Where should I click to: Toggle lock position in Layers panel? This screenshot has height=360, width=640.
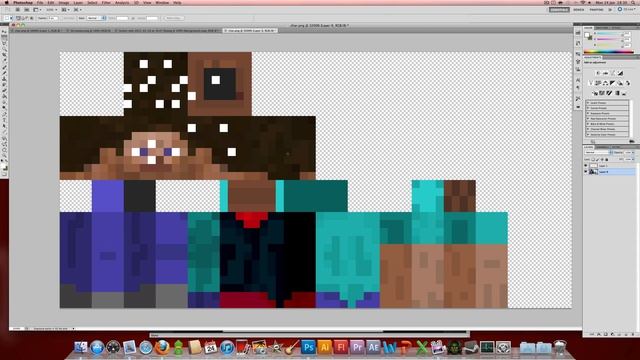602,160
